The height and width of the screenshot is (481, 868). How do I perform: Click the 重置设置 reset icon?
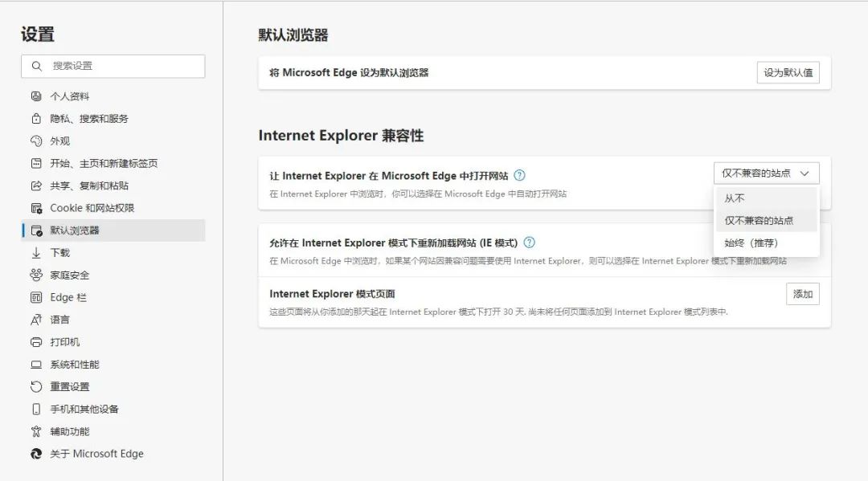coord(36,386)
